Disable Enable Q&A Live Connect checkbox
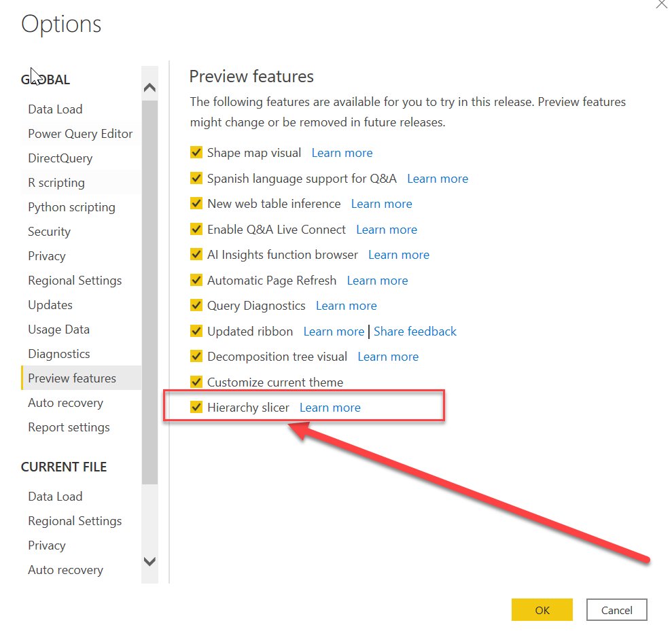Screen dimensions: 672x644 (196, 229)
